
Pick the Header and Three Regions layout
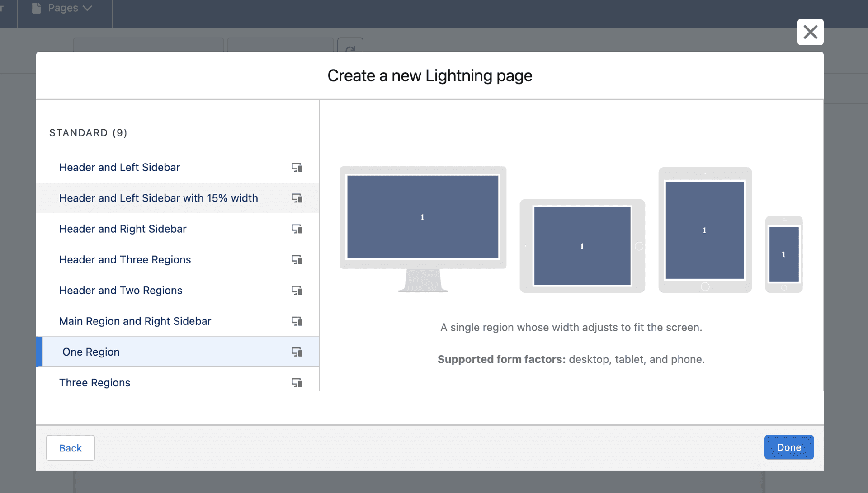tap(125, 260)
